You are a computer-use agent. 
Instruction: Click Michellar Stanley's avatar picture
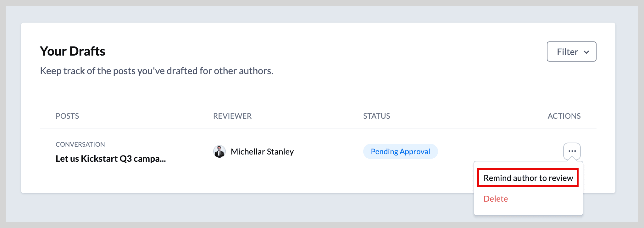coord(219,151)
